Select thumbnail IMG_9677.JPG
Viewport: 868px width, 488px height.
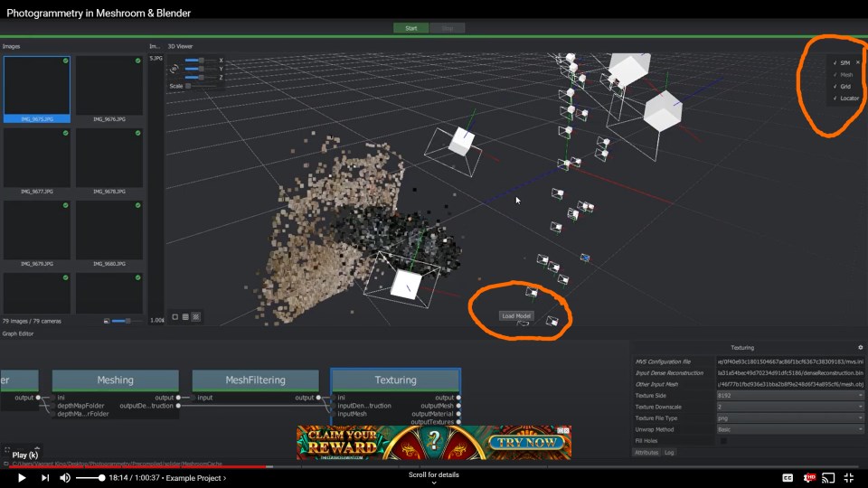tap(37, 162)
